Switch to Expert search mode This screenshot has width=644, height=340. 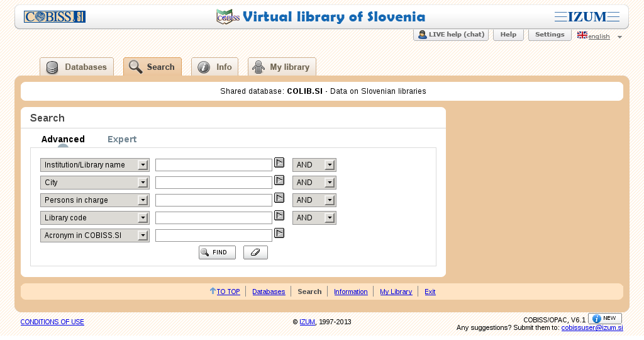click(x=122, y=139)
